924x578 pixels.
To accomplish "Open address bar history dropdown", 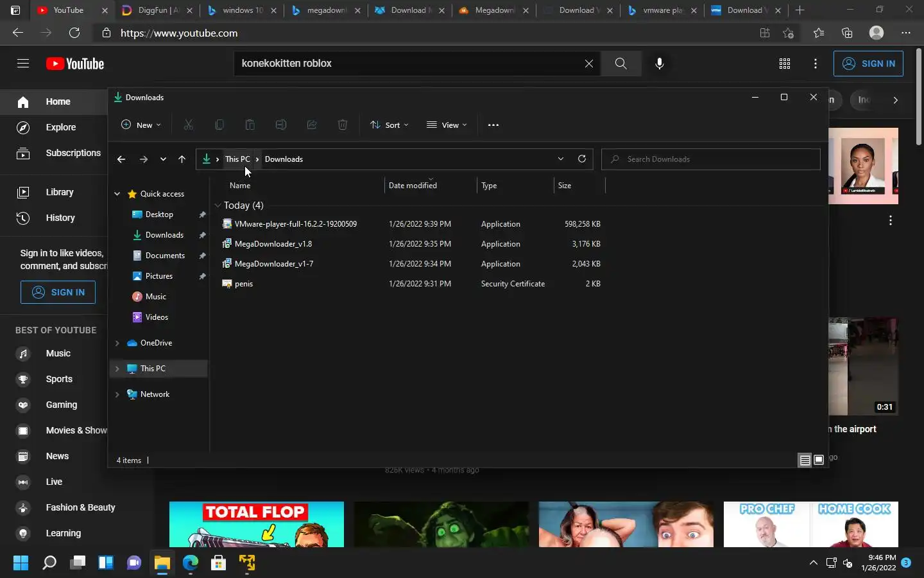I will (x=561, y=159).
